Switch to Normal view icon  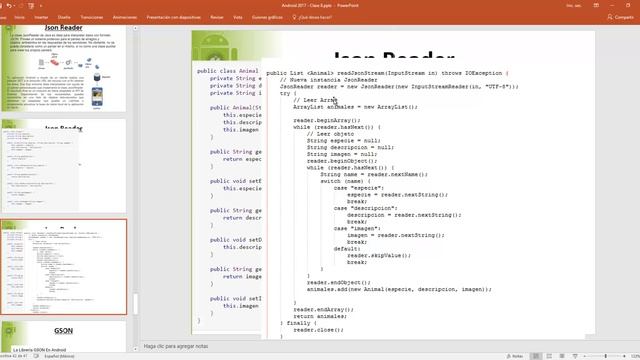click(x=536, y=356)
